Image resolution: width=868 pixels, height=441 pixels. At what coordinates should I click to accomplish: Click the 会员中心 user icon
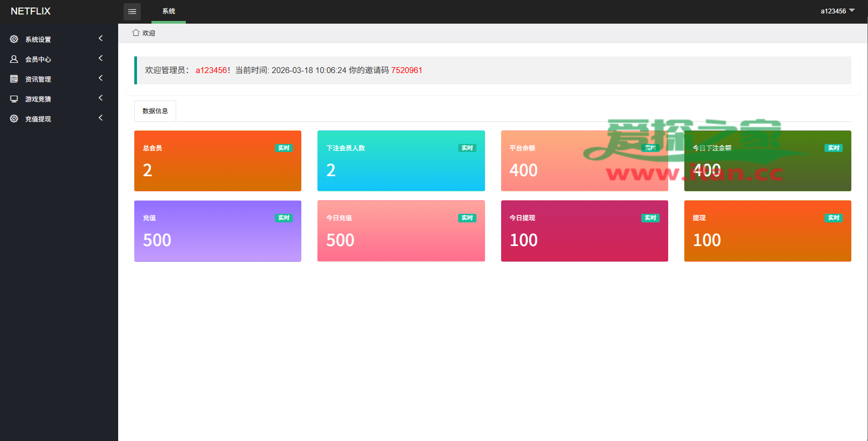(x=14, y=59)
